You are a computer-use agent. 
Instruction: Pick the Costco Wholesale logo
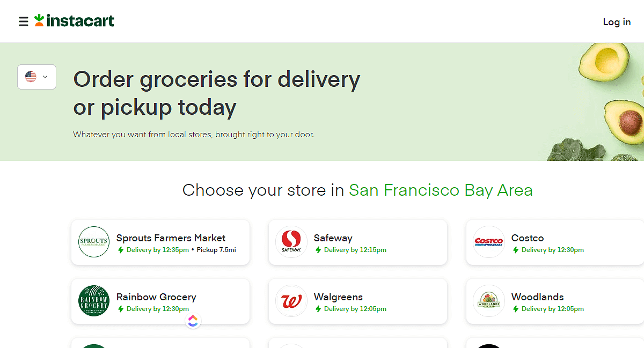tap(489, 242)
